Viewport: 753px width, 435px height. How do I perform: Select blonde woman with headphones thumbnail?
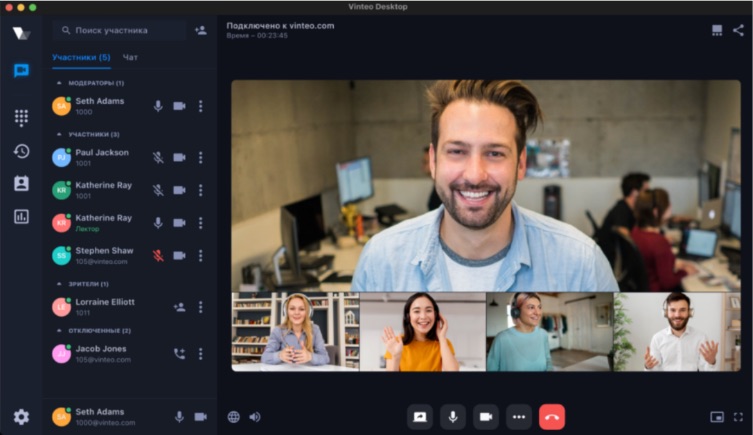coord(295,332)
